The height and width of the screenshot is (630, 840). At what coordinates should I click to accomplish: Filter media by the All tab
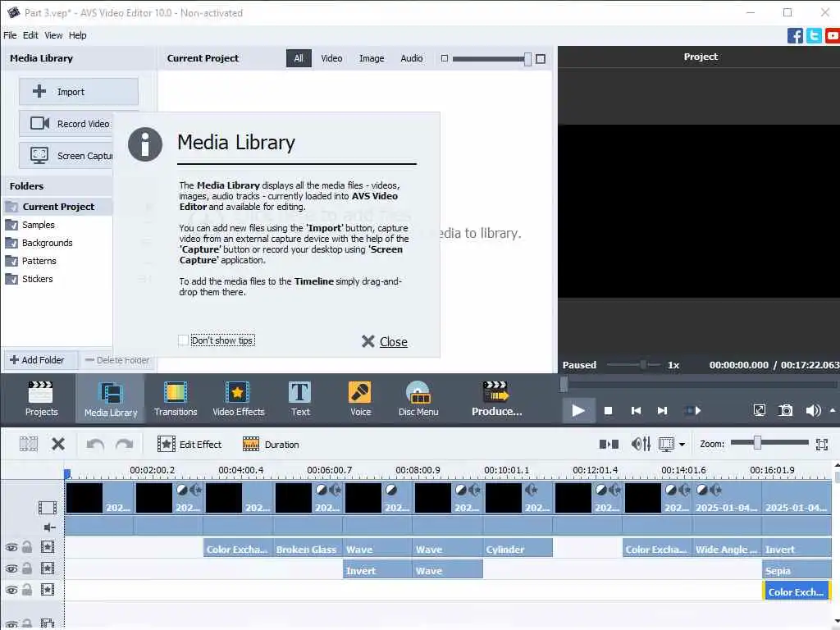pos(299,58)
